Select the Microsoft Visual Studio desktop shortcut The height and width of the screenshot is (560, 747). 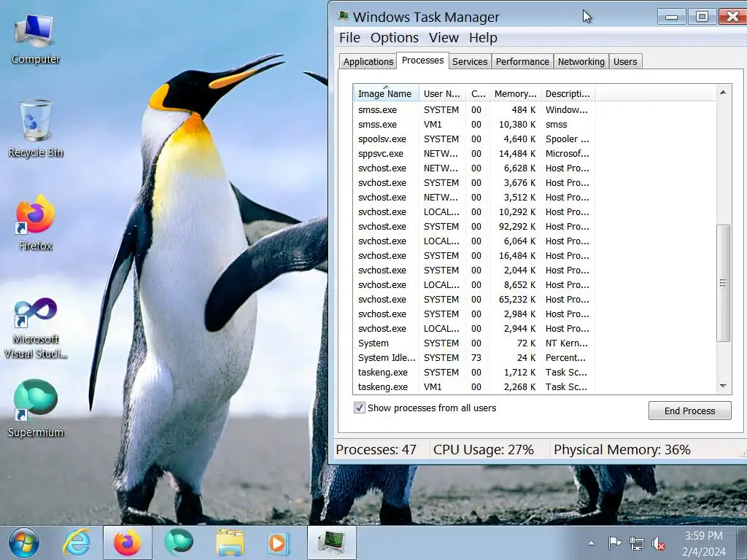coord(36,327)
